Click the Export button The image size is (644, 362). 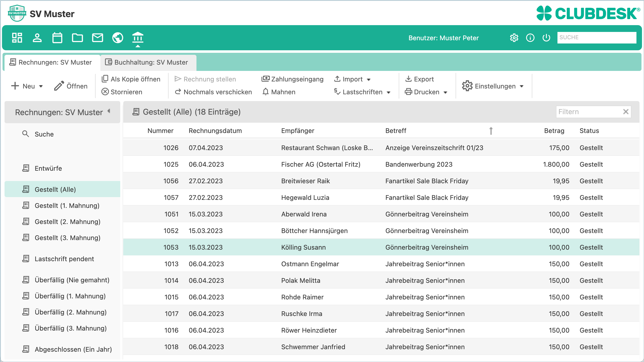(x=420, y=79)
